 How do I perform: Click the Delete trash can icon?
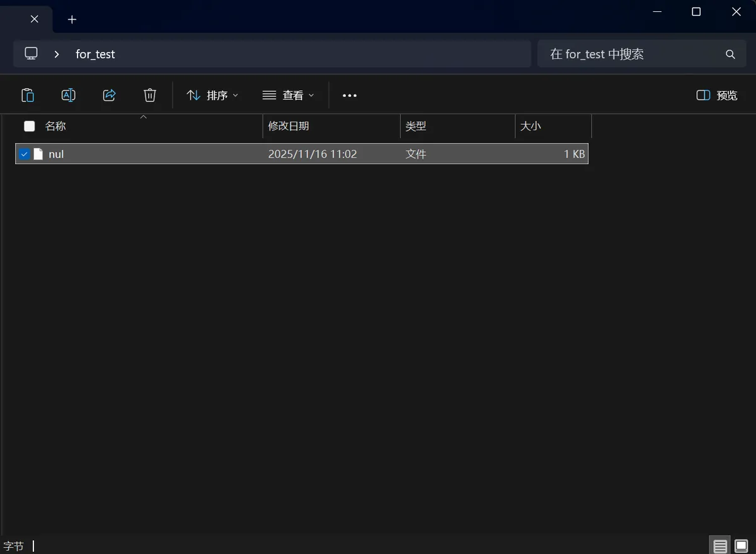(x=150, y=95)
